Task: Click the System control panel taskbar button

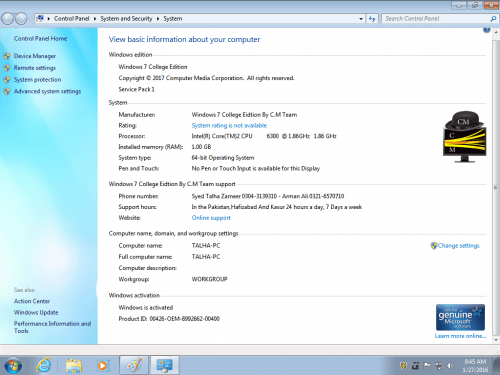Action: (165, 366)
